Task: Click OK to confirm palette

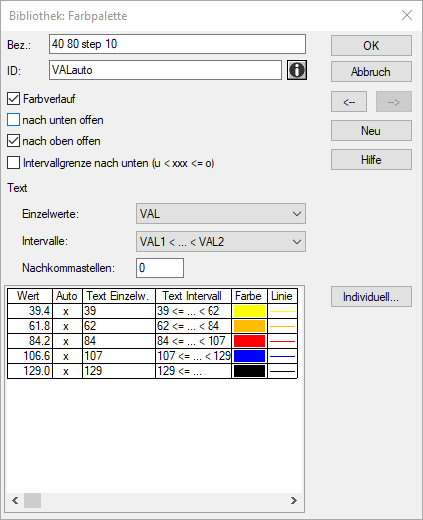Action: point(371,46)
